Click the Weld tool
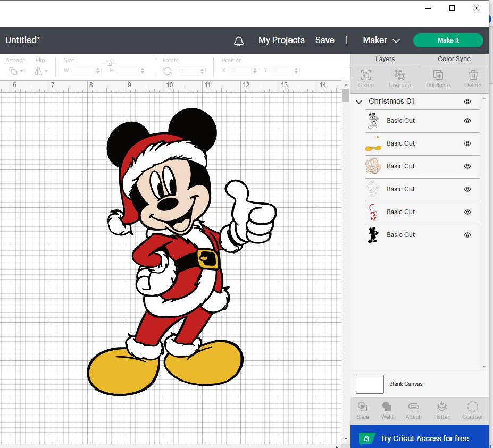This screenshot has height=448, width=493. click(387, 407)
